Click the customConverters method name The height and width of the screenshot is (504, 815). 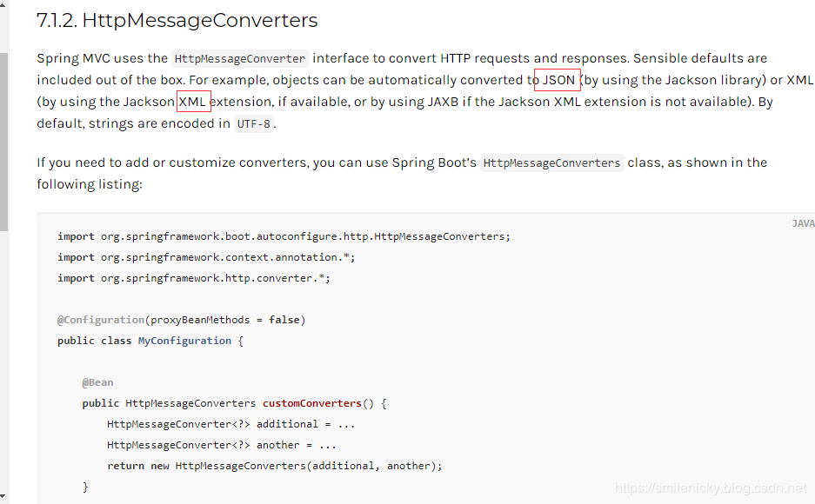coord(311,403)
